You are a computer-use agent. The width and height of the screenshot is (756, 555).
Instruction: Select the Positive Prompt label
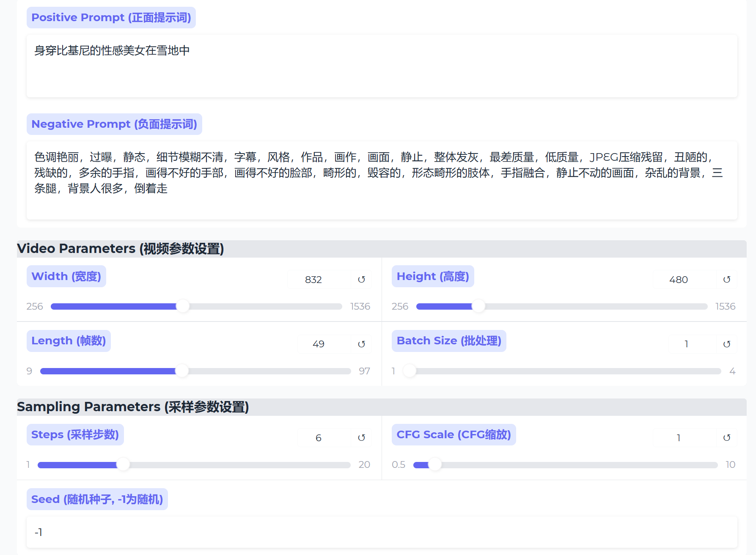pyautogui.click(x=111, y=17)
